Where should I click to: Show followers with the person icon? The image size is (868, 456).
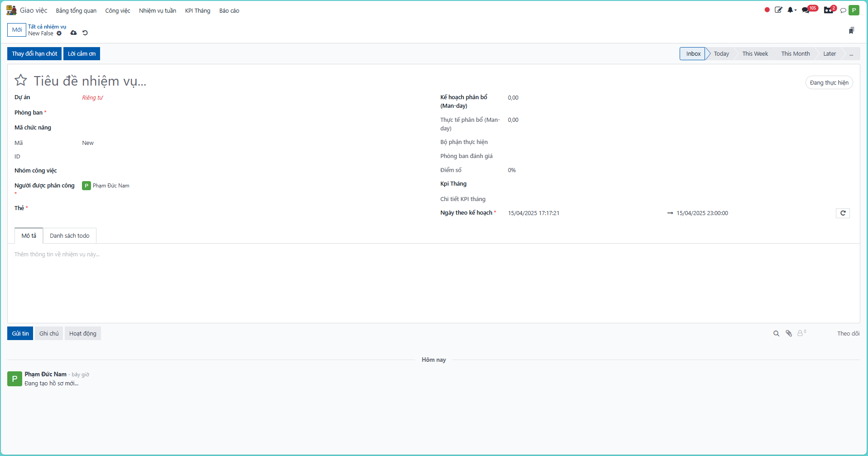(801, 333)
